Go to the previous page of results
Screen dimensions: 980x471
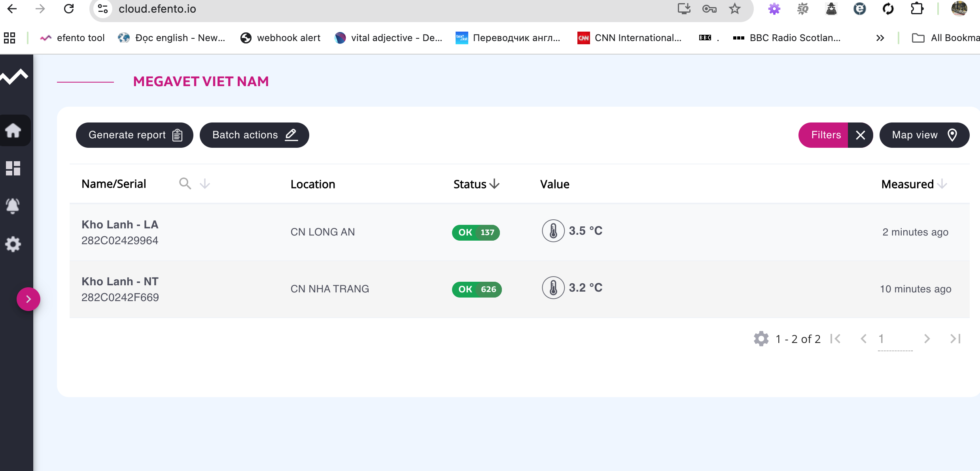(x=864, y=339)
